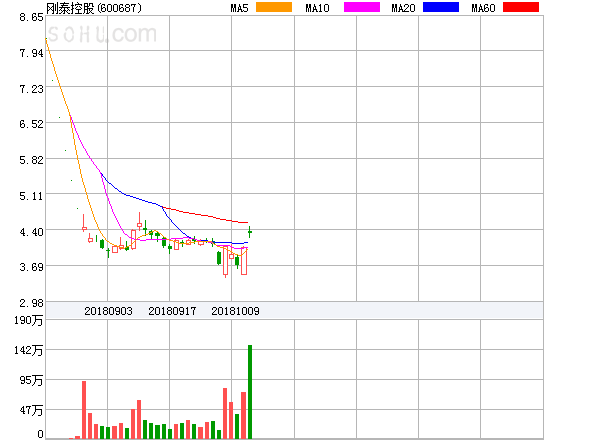This screenshot has width=600, height=440.
Task: Click the date label 20180903
Action: click(x=108, y=311)
